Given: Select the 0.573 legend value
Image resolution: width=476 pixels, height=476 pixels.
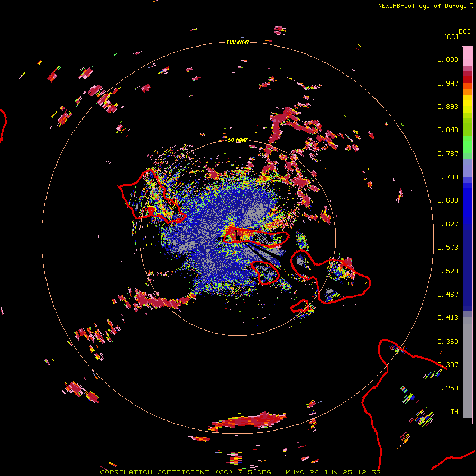Looking at the screenshot, I should [x=448, y=248].
